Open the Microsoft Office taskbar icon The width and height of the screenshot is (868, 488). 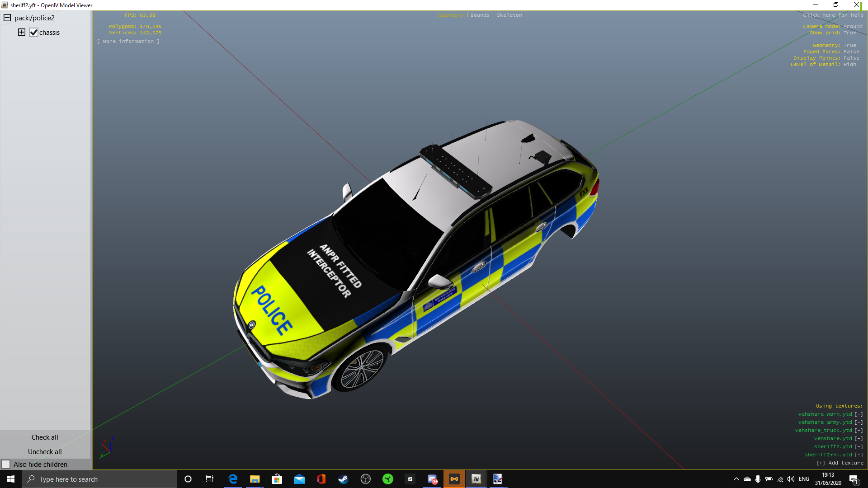pos(321,479)
